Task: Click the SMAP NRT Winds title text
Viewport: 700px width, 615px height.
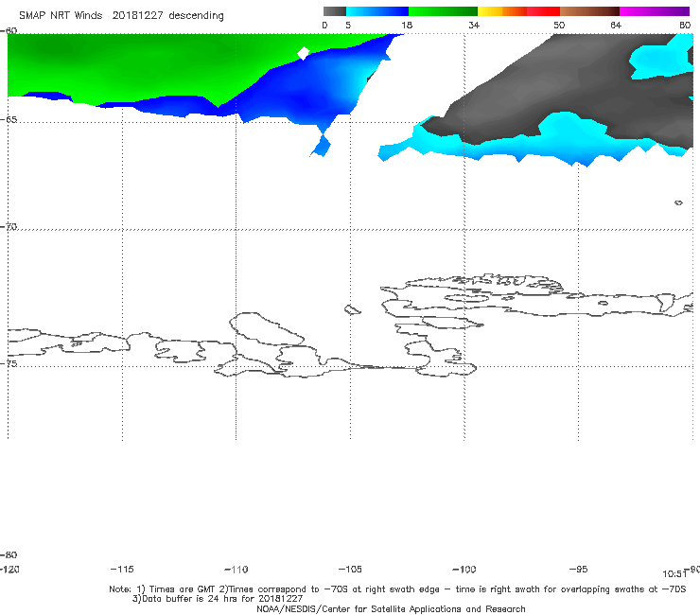Action: click(x=121, y=16)
